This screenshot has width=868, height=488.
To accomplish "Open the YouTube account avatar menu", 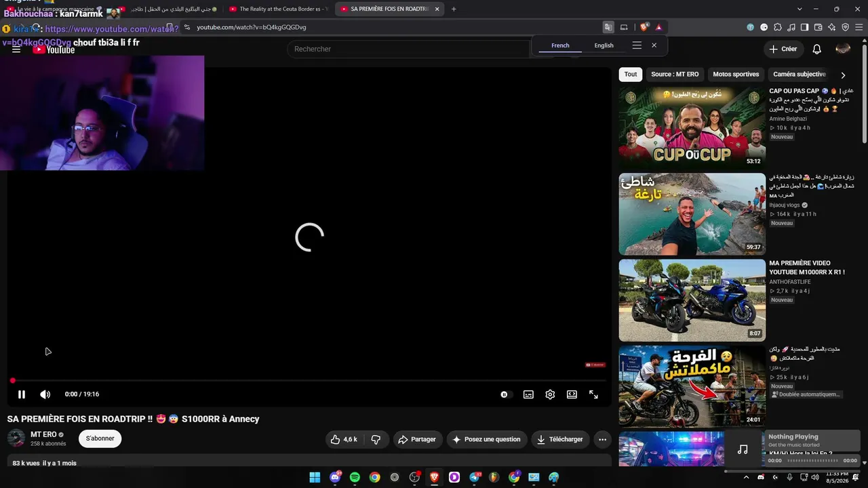I will (843, 49).
